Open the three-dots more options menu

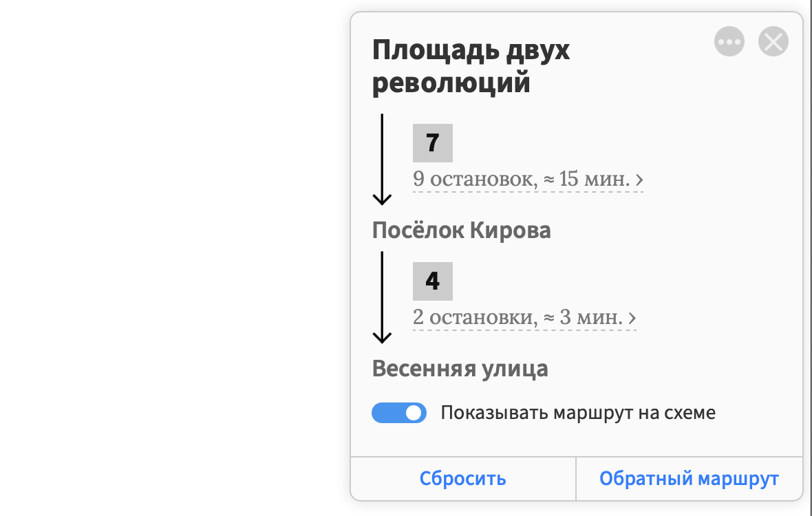pyautogui.click(x=729, y=41)
